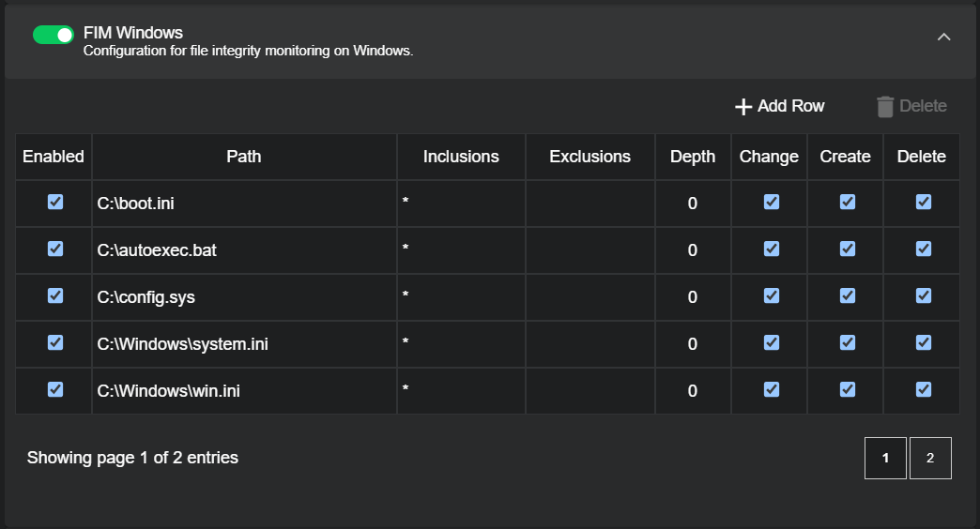Viewport: 980px width, 529px height.
Task: Uncheck Change checkbox for C:\Windows\system.ini row
Action: coord(772,342)
